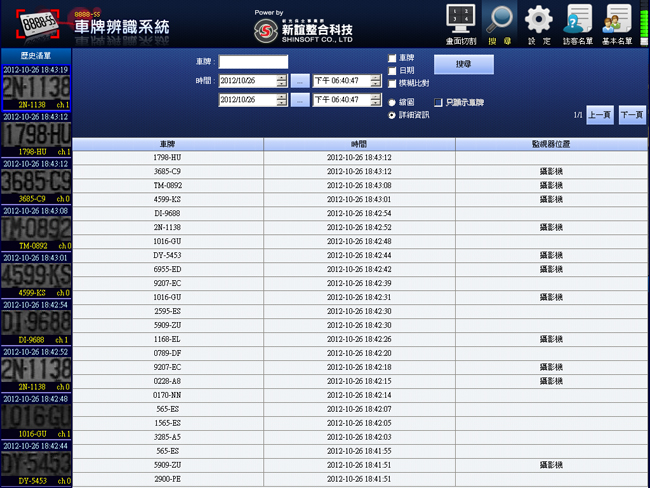
Task: Select history thumbnail 2N-1138 at 18:42:52
Action: coord(36,370)
